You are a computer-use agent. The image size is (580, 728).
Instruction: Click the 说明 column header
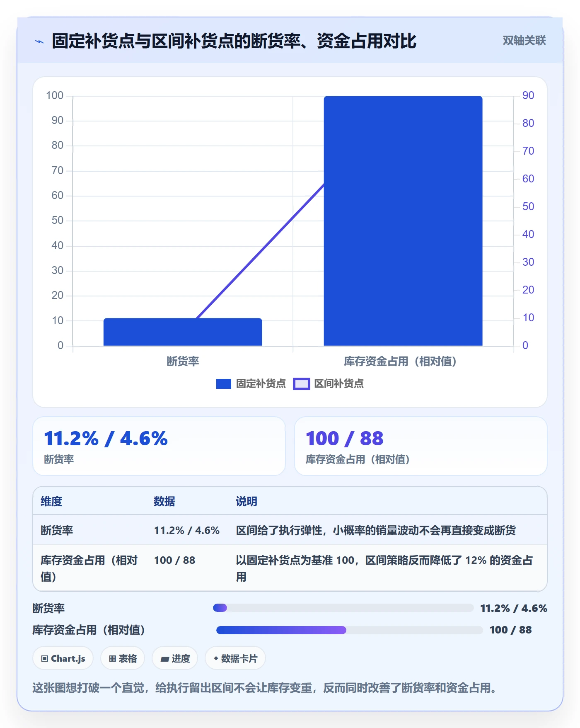point(247,502)
